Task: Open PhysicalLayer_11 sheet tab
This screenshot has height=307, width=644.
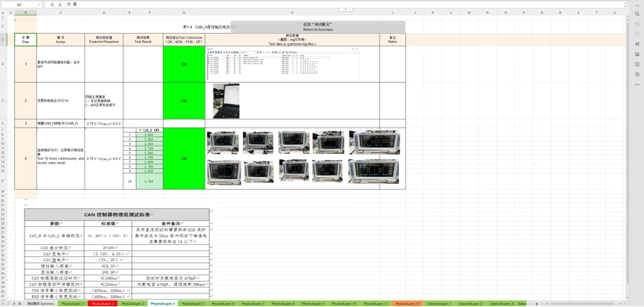Action: [376, 304]
